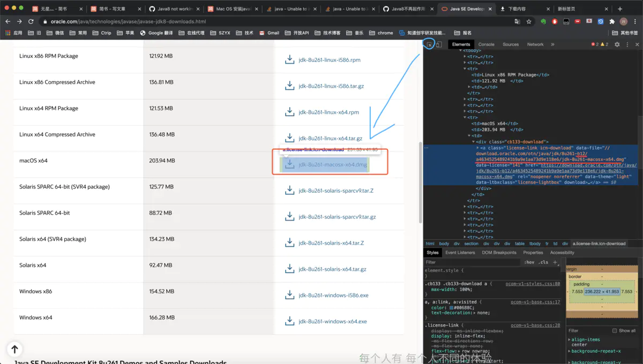Expand the selected license-link anchor node
Viewport: 643px width, 364px height.
coord(477,148)
